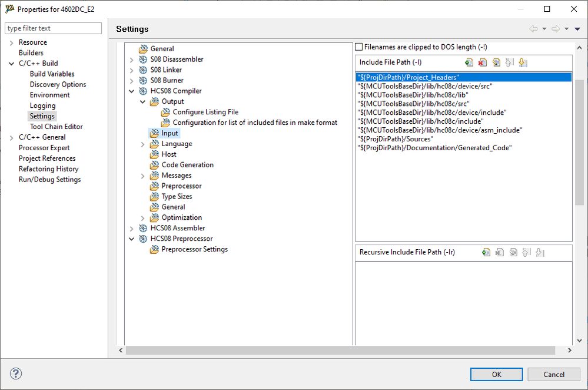Screen dimensions: 588x390
Task: Click the Code Generation folder icon
Action: [154, 165]
